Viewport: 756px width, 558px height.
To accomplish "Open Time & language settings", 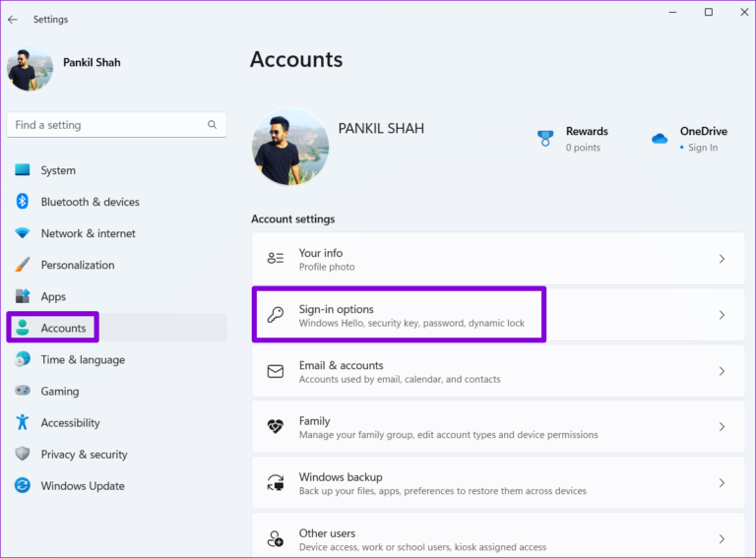I will 83,360.
